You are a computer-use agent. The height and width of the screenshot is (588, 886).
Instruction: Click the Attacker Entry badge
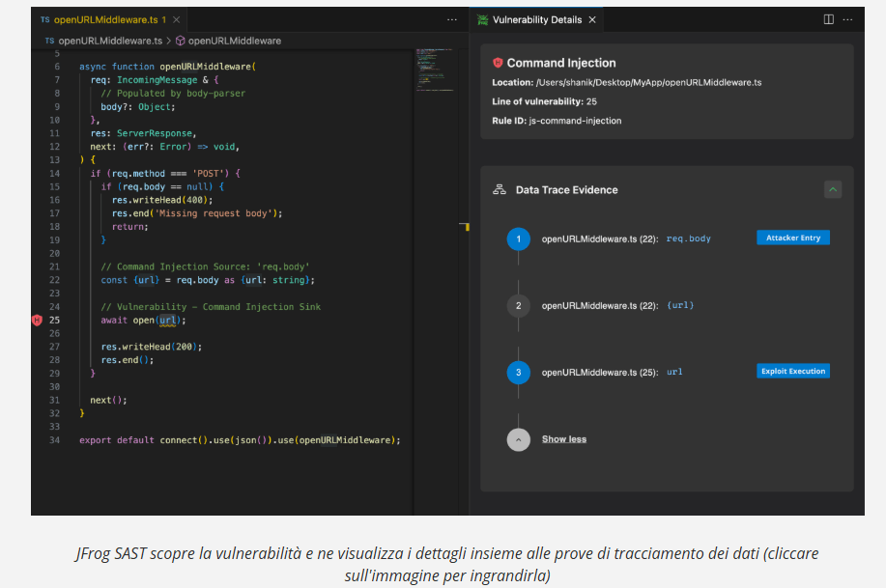tap(792, 238)
